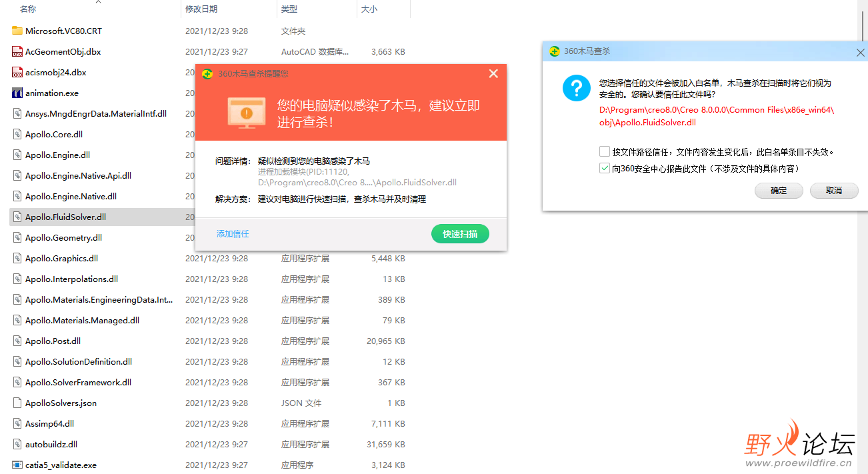
Task: Click the Assimp64.dll file icon
Action: [17, 423]
